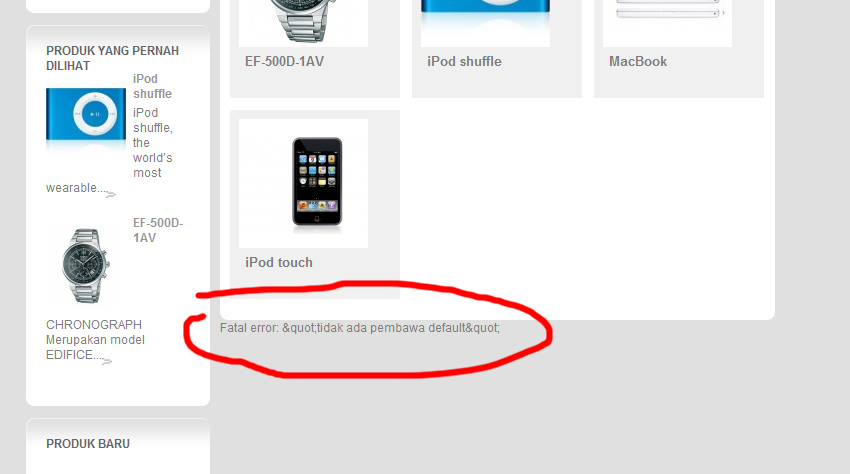Click the Produk Baru panel heading
The image size is (850, 474).
[88, 444]
